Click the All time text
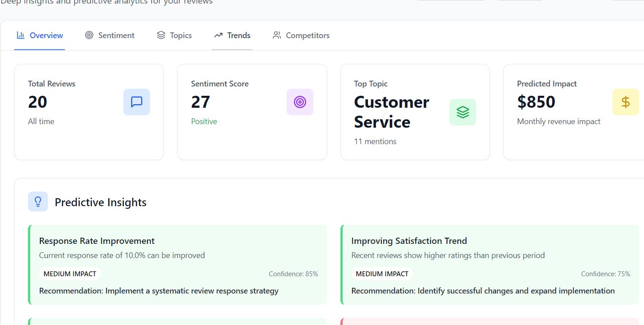This screenshot has height=325, width=644. point(41,121)
